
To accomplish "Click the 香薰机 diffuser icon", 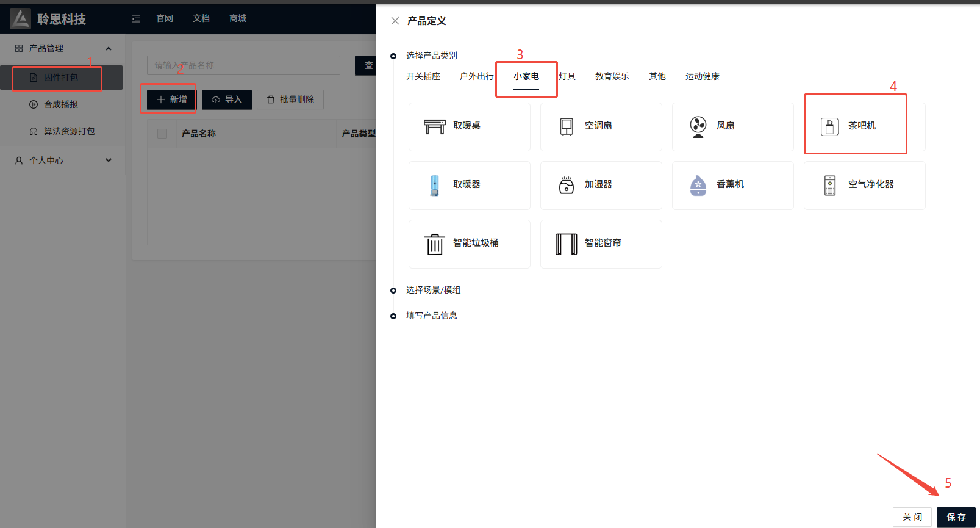I will (x=698, y=185).
